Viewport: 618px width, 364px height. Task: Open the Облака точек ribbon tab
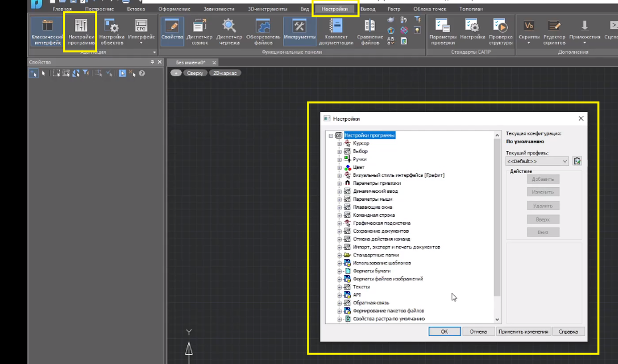[429, 9]
